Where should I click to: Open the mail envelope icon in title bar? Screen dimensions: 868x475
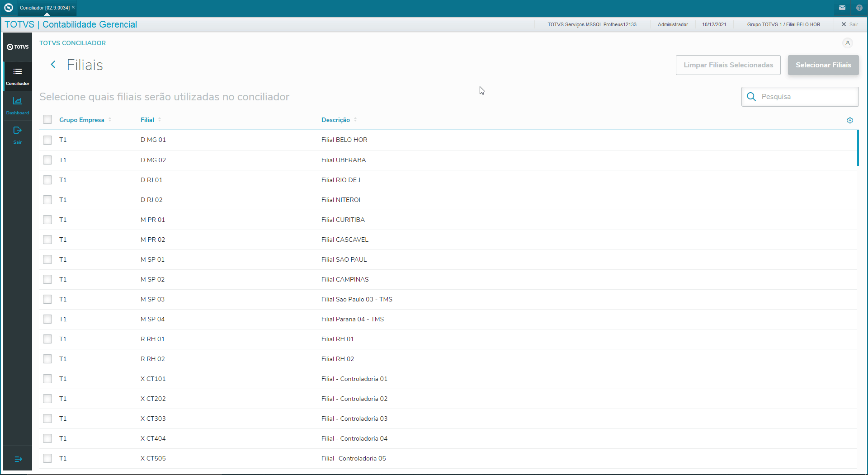tap(842, 8)
